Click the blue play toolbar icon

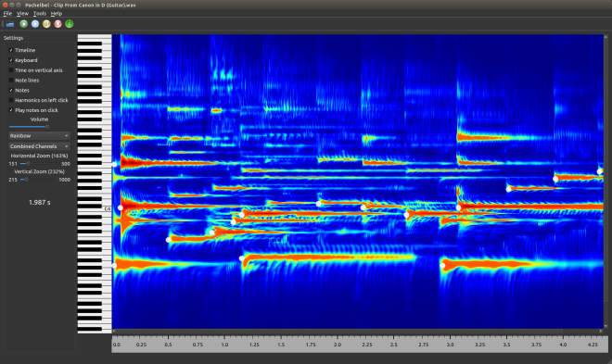click(35, 24)
